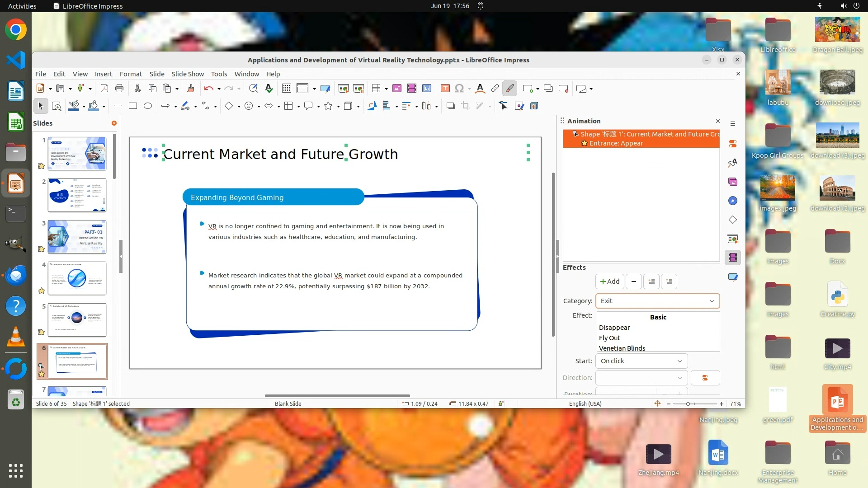Click the Add effect button
Screen dimensions: 868x488
[x=609, y=282]
